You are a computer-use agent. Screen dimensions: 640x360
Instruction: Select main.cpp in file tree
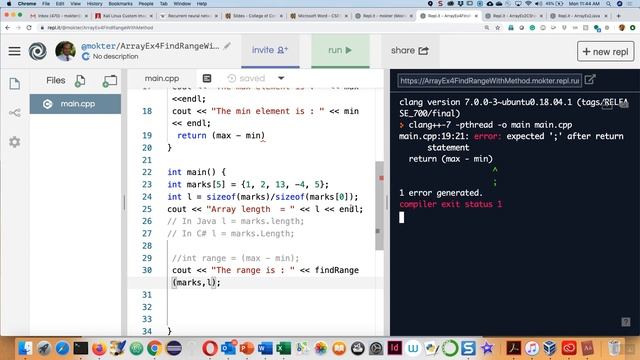75,104
